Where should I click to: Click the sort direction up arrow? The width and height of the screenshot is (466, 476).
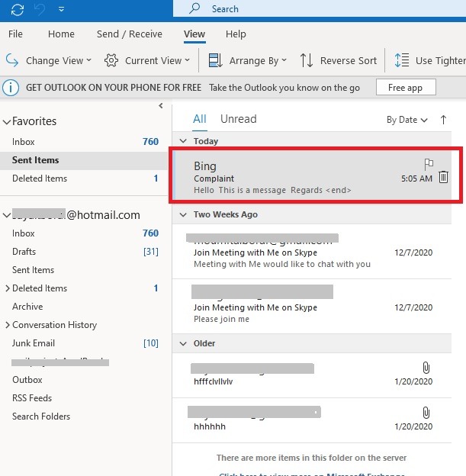[443, 120]
